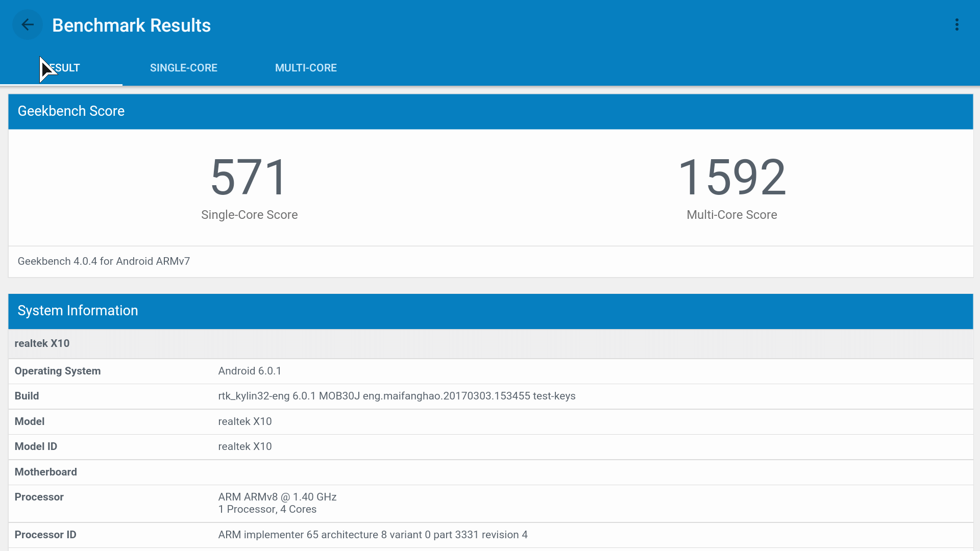Open the three-dot overflow menu
Screen dimensions: 980x551
pyautogui.click(x=957, y=24)
